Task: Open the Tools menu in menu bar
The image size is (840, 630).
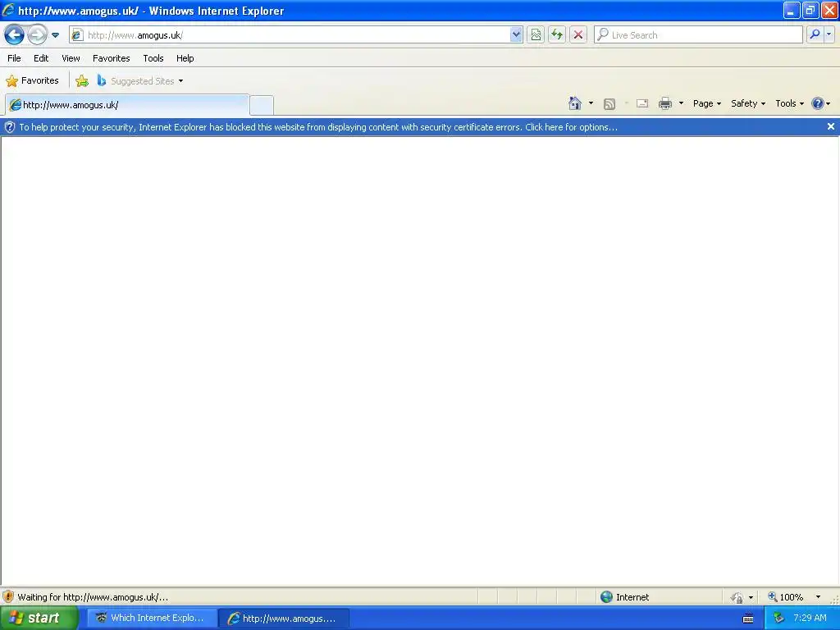Action: [153, 58]
